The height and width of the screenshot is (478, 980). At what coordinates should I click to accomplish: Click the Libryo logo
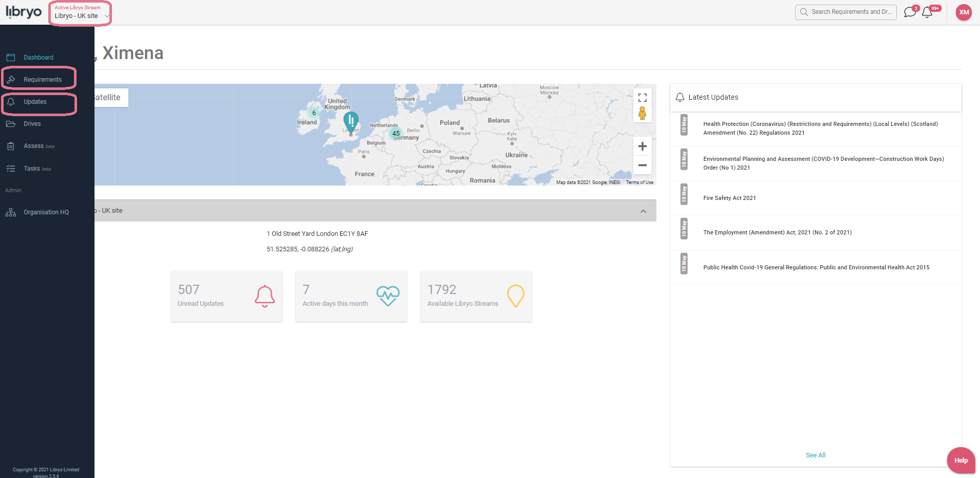tap(24, 12)
